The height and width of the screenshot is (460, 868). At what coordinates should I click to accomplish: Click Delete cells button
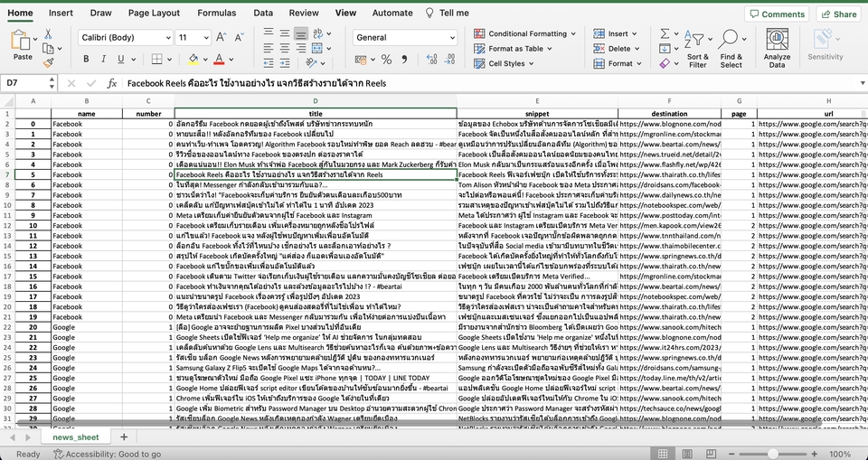click(616, 49)
